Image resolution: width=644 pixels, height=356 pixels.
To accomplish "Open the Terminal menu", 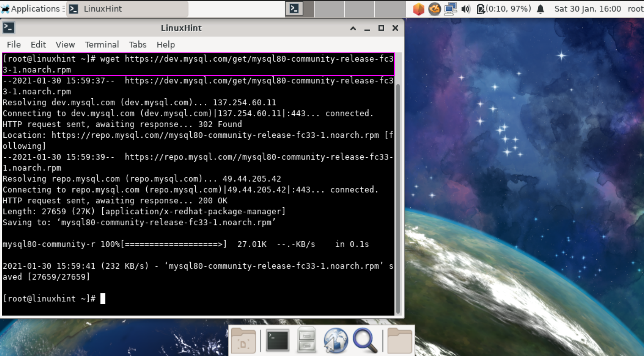I will [x=102, y=44].
